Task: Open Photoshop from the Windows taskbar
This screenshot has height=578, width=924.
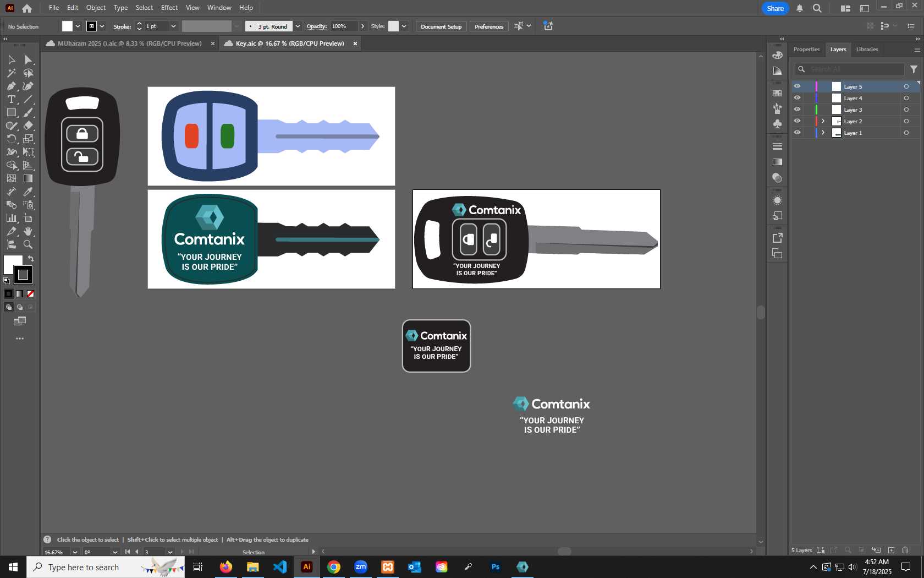Action: [x=496, y=566]
